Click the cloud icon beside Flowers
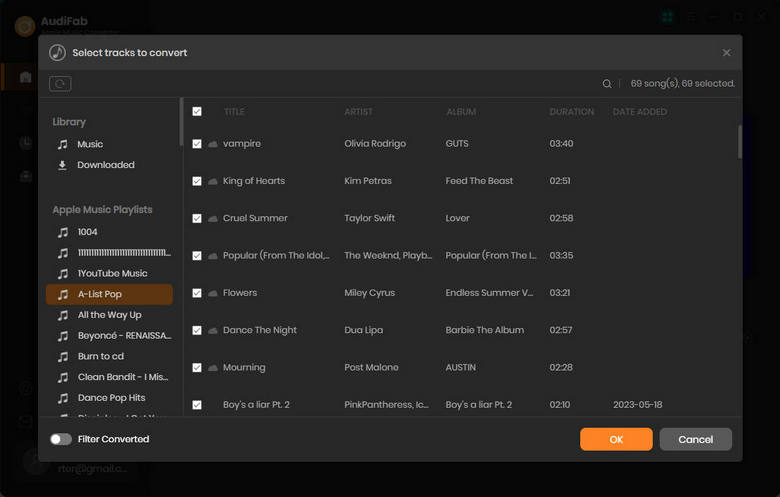Screen dimensions: 780x497 (213, 293)
